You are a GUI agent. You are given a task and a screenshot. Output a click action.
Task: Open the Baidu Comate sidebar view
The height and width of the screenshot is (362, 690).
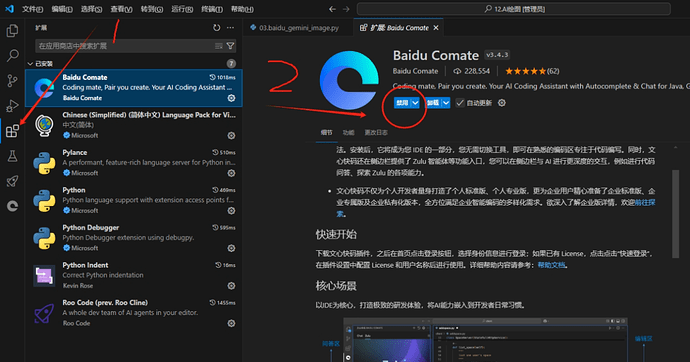pos(12,206)
